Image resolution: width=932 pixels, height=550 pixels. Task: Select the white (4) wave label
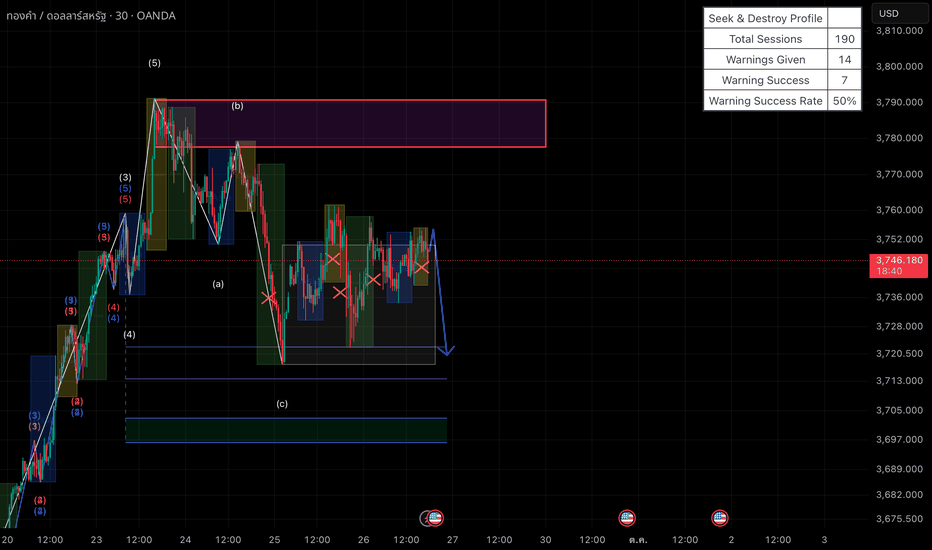click(130, 335)
